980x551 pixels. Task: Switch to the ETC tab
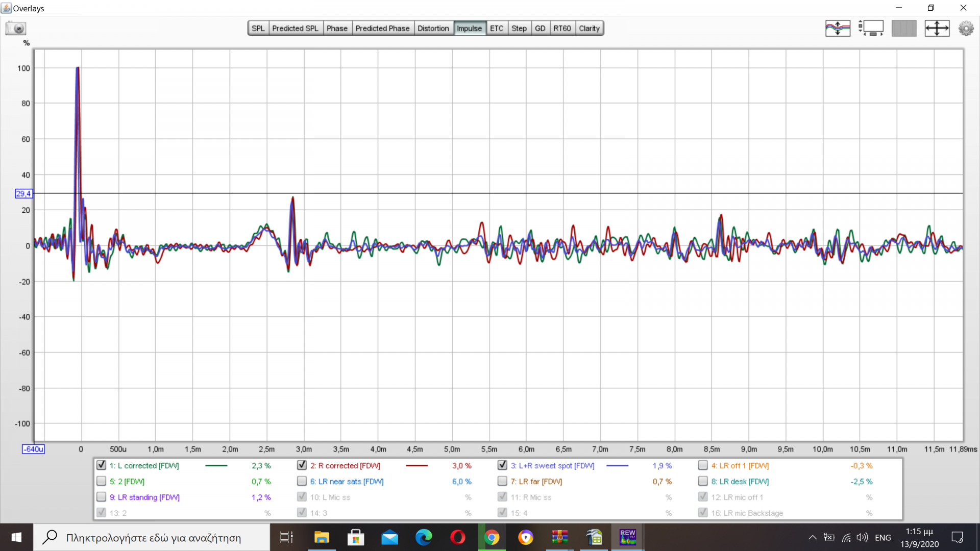pyautogui.click(x=497, y=28)
